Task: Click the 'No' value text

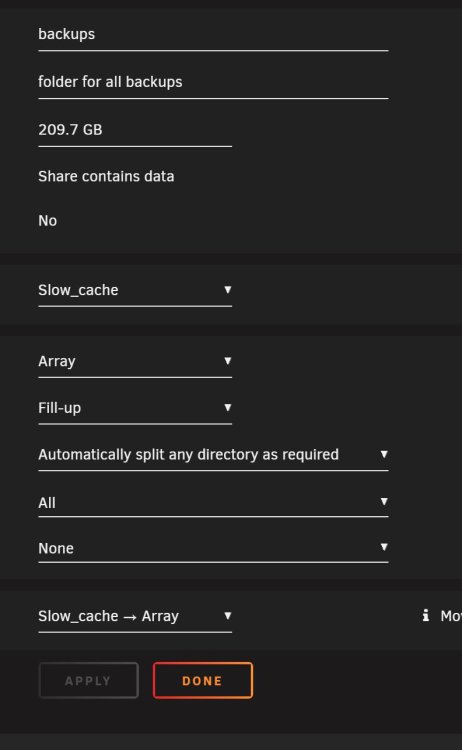Action: 47,221
